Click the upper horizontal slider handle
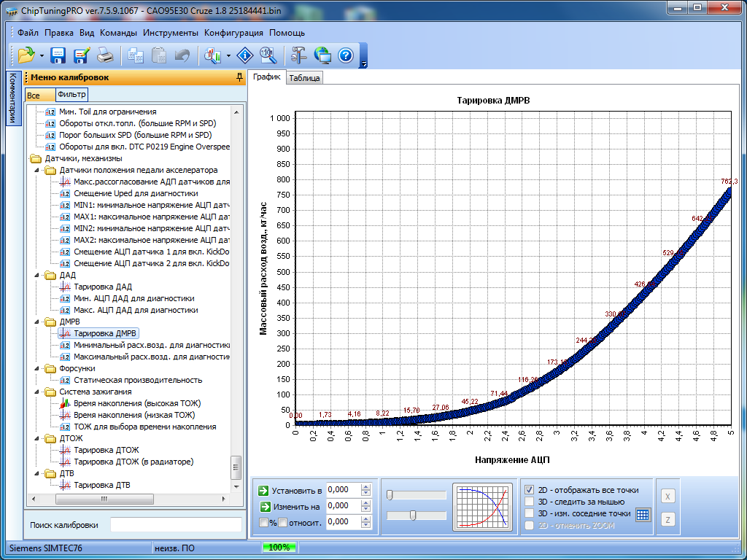 coord(390,495)
